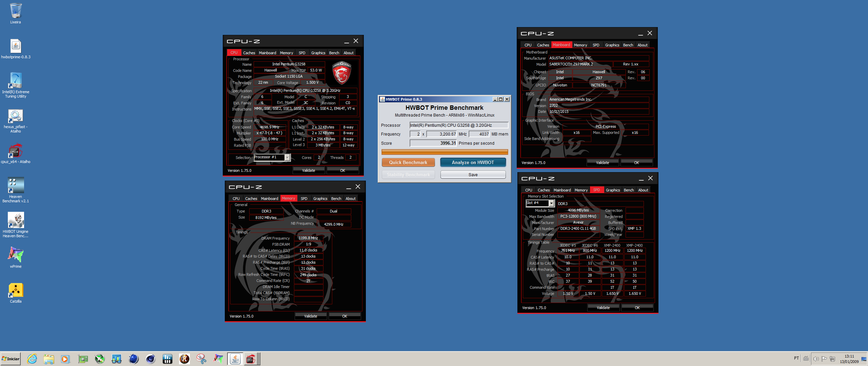Select the Core Speed value 4698.9 MHz
The width and height of the screenshot is (868, 366).
tap(270, 127)
